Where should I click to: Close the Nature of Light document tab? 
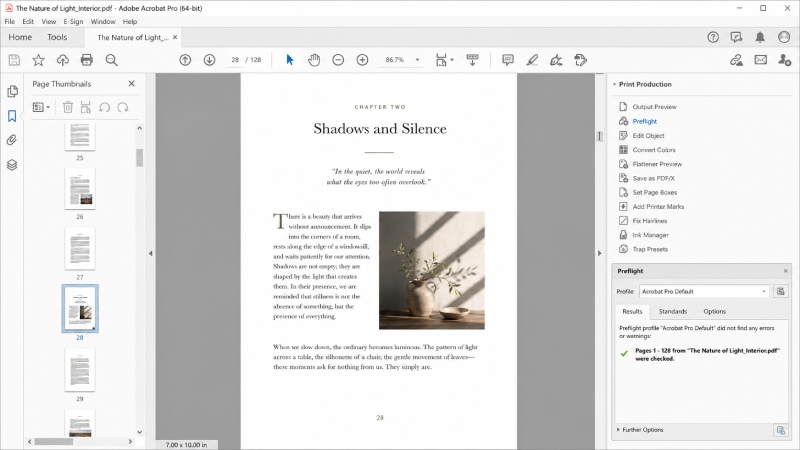175,37
